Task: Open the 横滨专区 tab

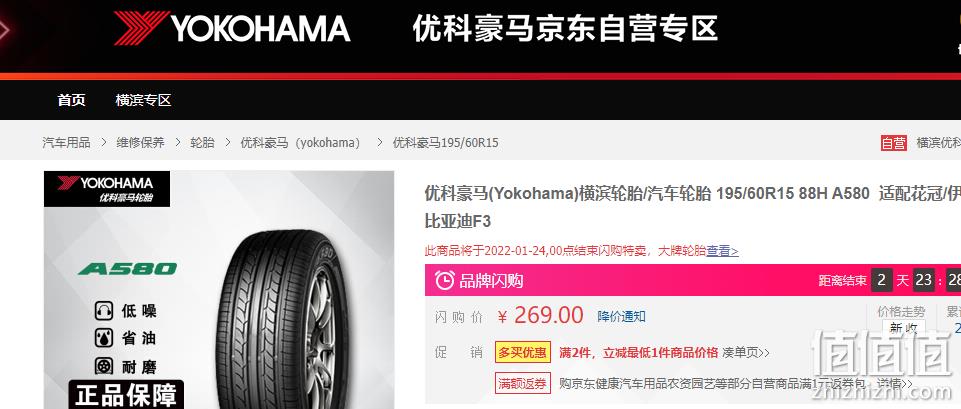Action: (x=143, y=100)
